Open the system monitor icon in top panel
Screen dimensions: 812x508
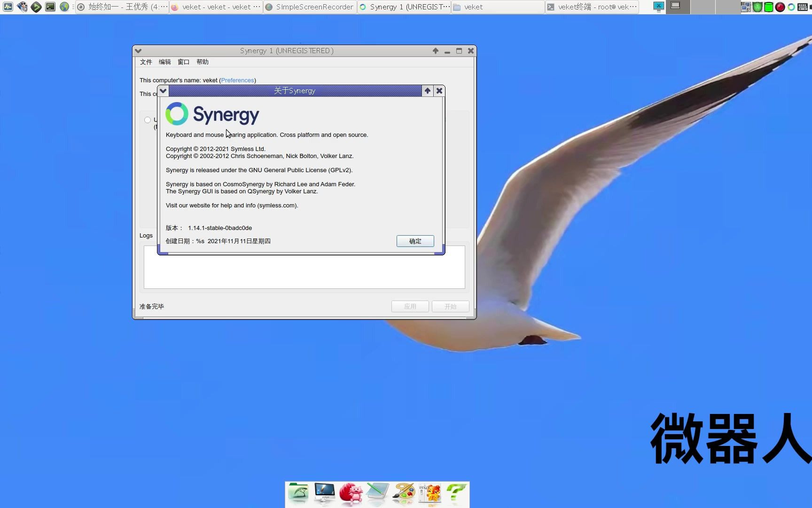pyautogui.click(x=8, y=7)
